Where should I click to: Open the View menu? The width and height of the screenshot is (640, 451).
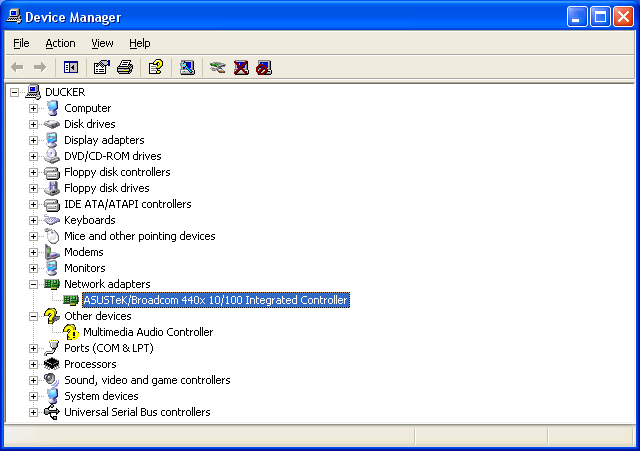pos(102,43)
